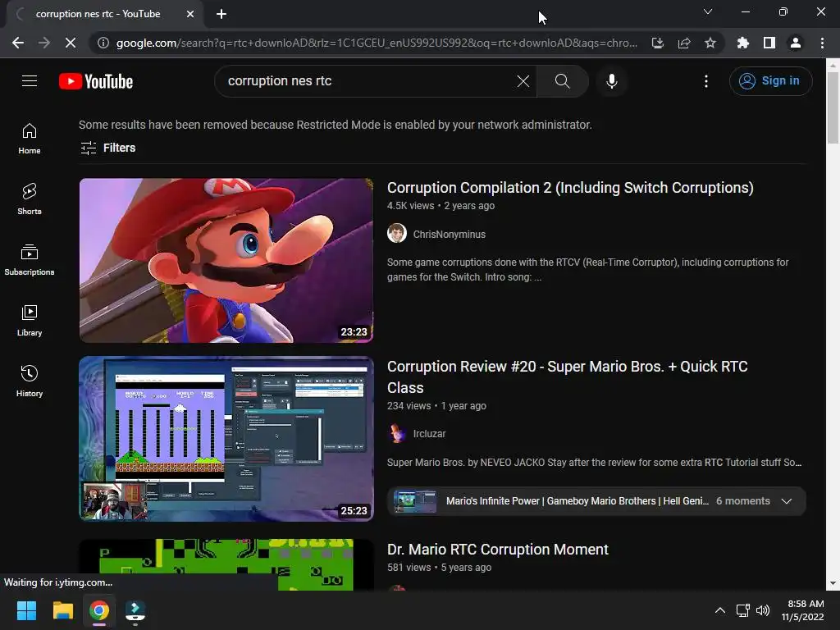This screenshot has height=630, width=840.
Task: Open the tab search dropdown arrow
Action: 708,11
